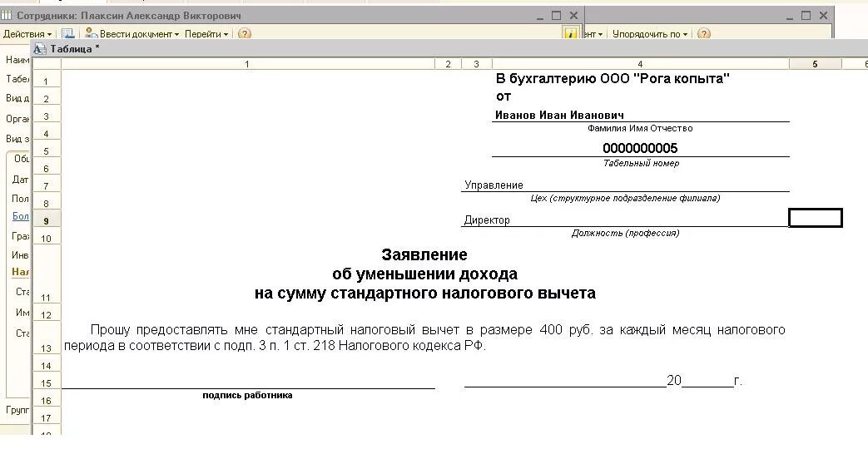Open the Действия menu

point(27,34)
